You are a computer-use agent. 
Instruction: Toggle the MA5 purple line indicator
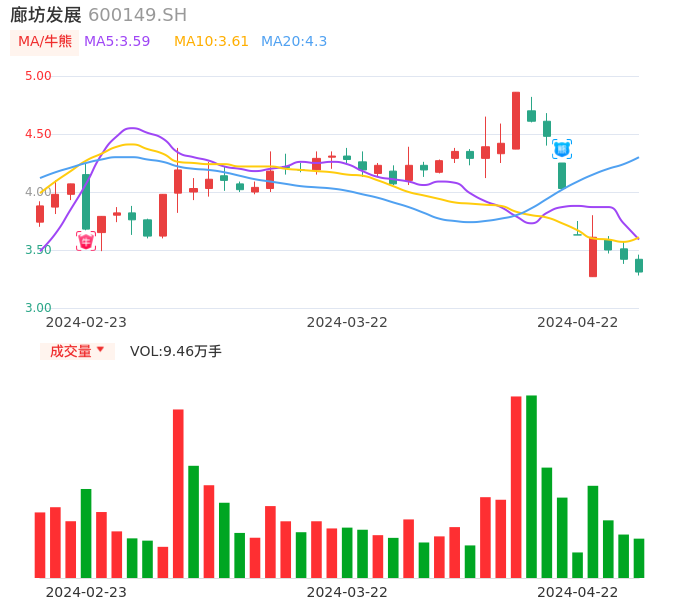[117, 41]
